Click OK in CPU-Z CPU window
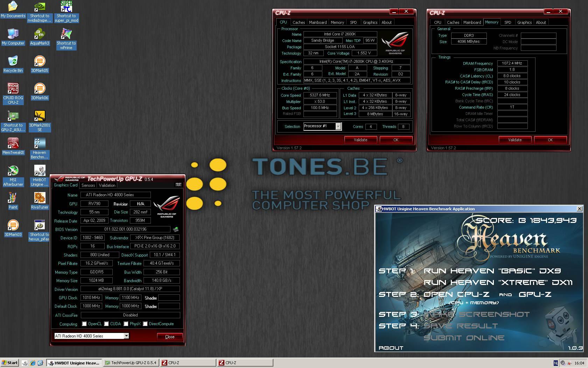 click(396, 140)
